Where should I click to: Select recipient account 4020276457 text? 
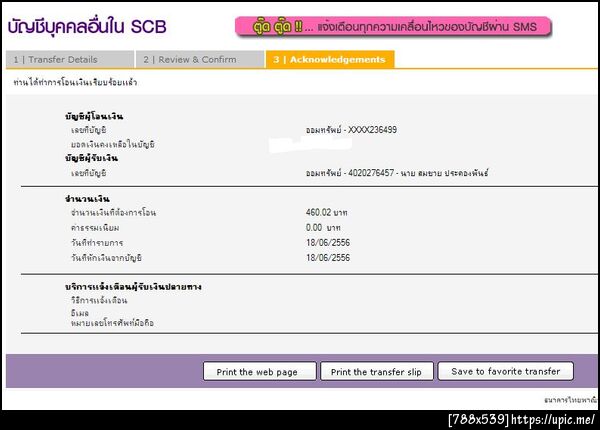pyautogui.click(x=397, y=173)
